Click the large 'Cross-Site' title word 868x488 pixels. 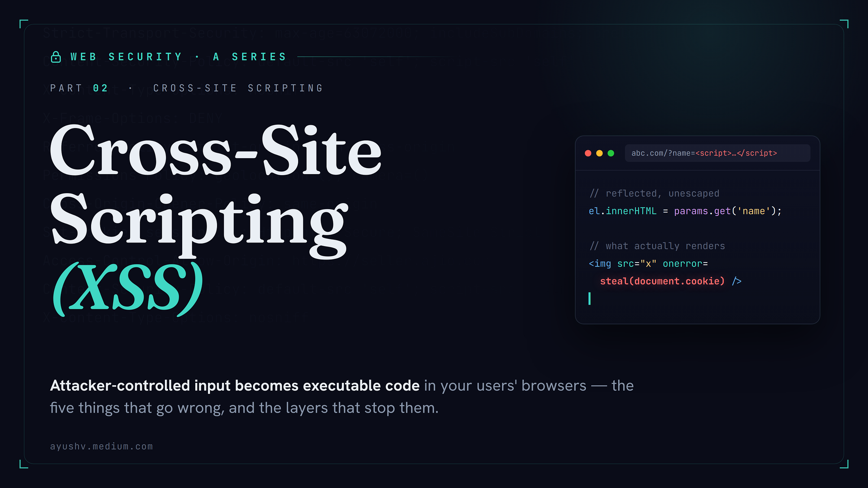pos(216,149)
